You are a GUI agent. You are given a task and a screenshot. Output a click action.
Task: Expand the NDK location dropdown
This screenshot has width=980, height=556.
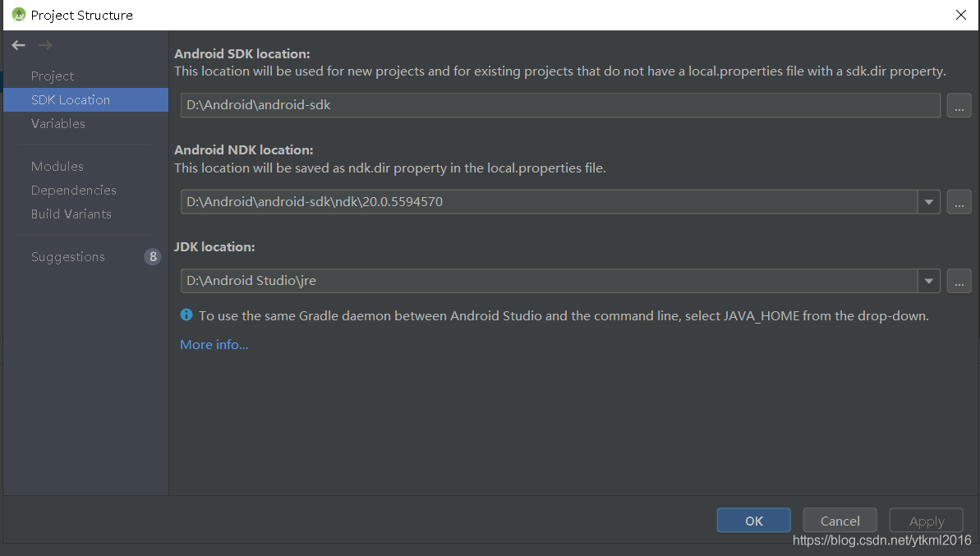pos(929,202)
